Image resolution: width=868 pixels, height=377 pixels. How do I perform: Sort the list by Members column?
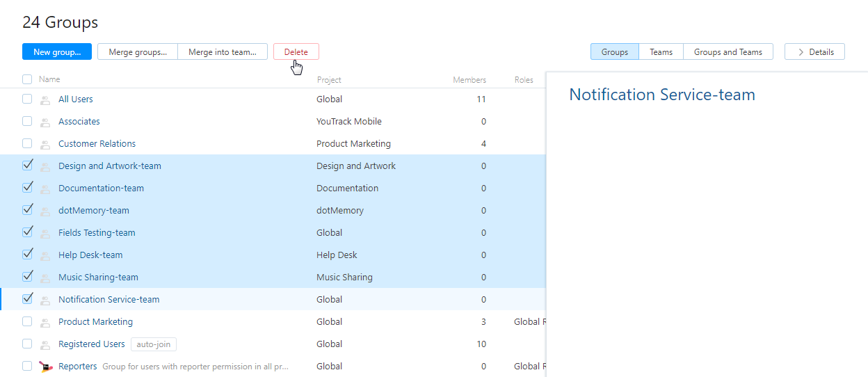pyautogui.click(x=469, y=80)
